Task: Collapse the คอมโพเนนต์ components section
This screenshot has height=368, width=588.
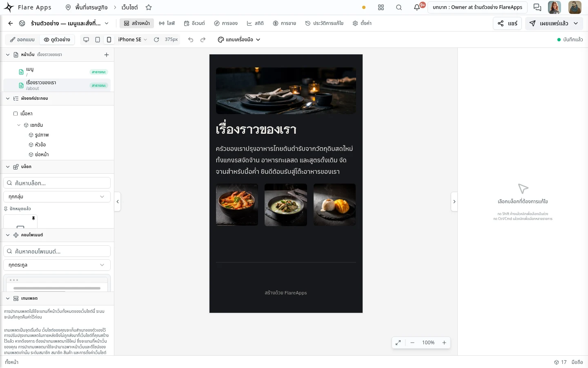Action: (x=8, y=235)
